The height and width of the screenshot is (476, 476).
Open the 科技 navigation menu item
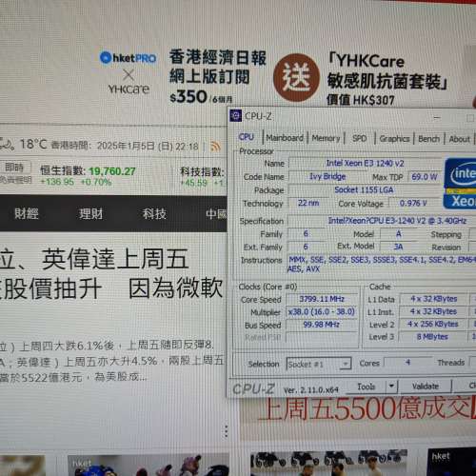tap(154, 213)
